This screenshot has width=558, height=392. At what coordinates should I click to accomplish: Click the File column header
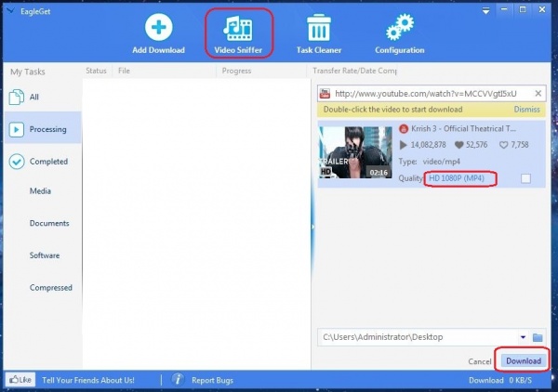(x=124, y=71)
